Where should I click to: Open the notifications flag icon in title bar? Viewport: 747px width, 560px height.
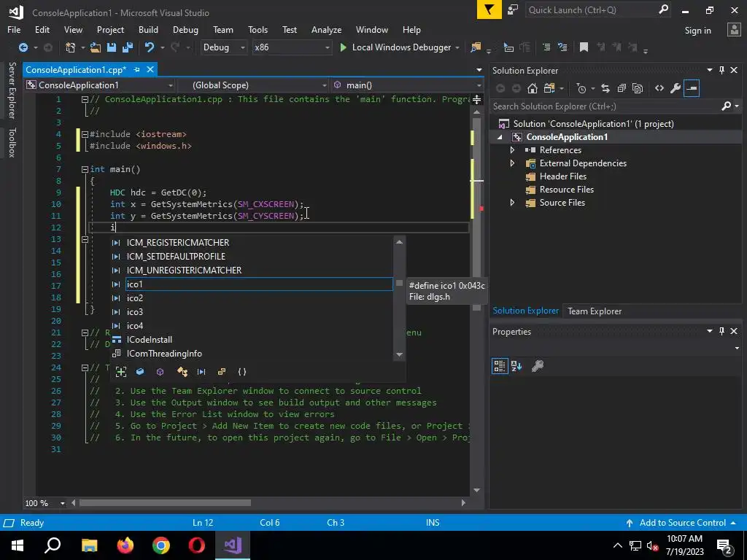tap(489, 10)
